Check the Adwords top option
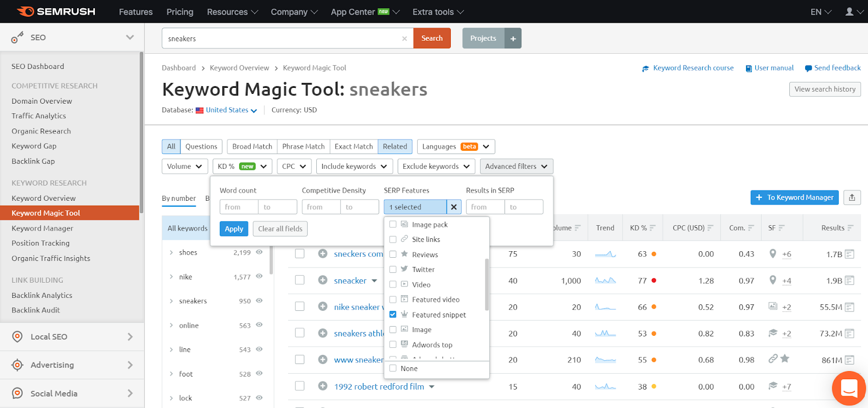868x408 pixels. coord(393,345)
